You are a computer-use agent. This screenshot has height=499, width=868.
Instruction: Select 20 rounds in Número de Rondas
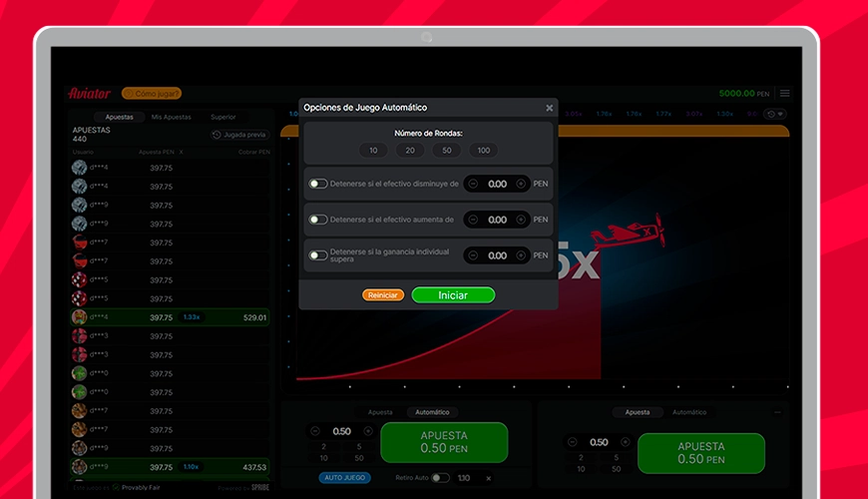[410, 150]
